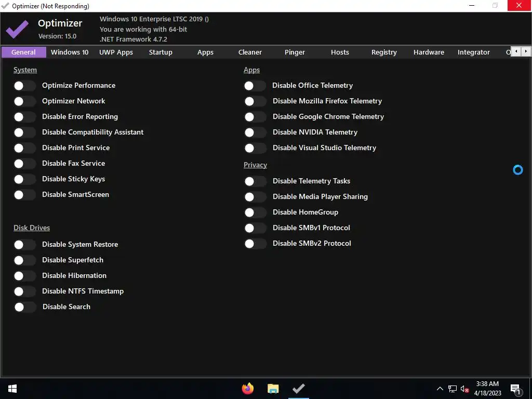Viewport: 532px width, 399px height.
Task: Toggle Disable Office Telemetry switch
Action: click(x=255, y=86)
